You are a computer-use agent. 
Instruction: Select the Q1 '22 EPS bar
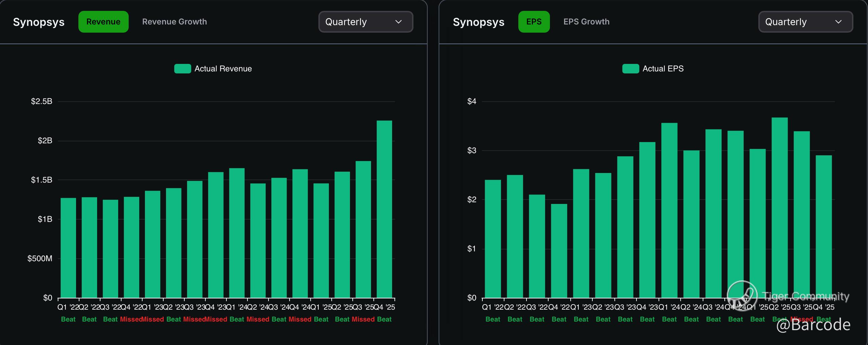point(493,239)
